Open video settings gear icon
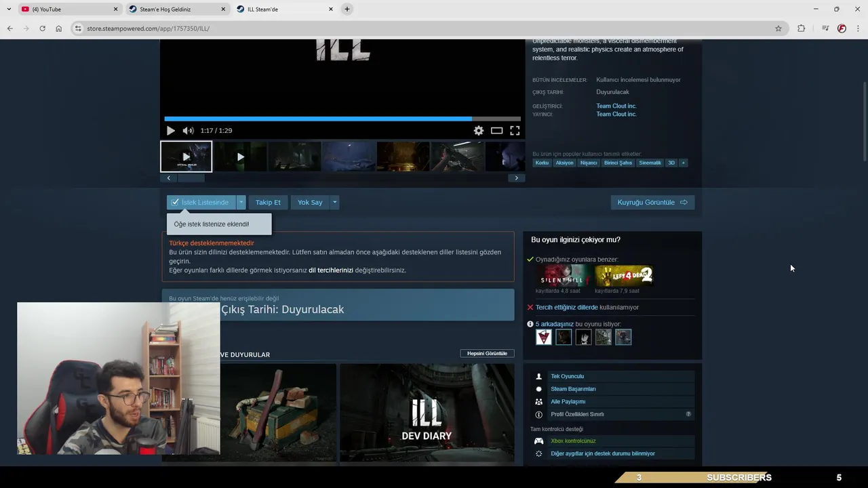The image size is (868, 488). pyautogui.click(x=479, y=131)
